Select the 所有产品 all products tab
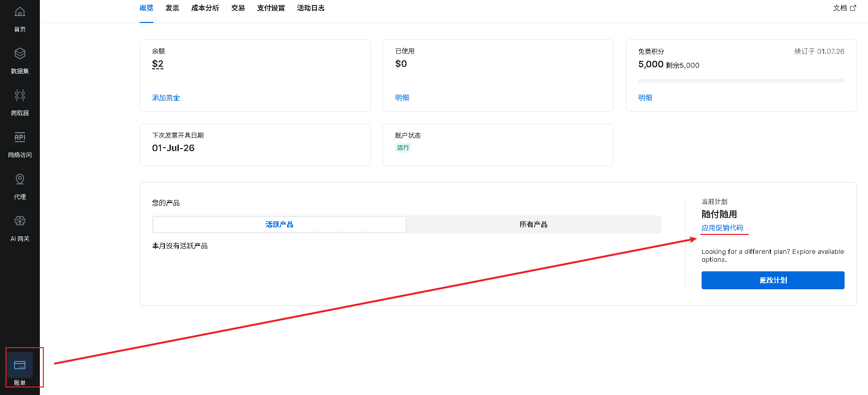The height and width of the screenshot is (395, 868). pyautogui.click(x=534, y=224)
